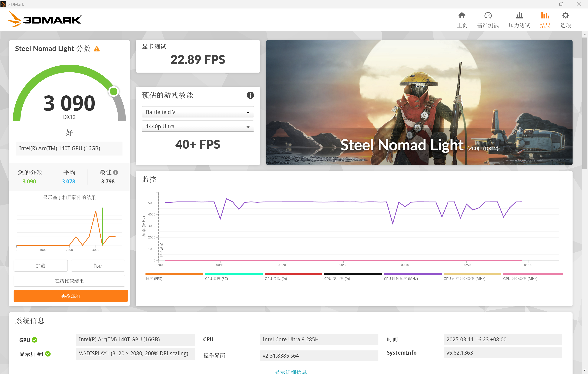Click the 3 090 score number
Image resolution: width=588 pixels, height=374 pixels.
pos(69,103)
